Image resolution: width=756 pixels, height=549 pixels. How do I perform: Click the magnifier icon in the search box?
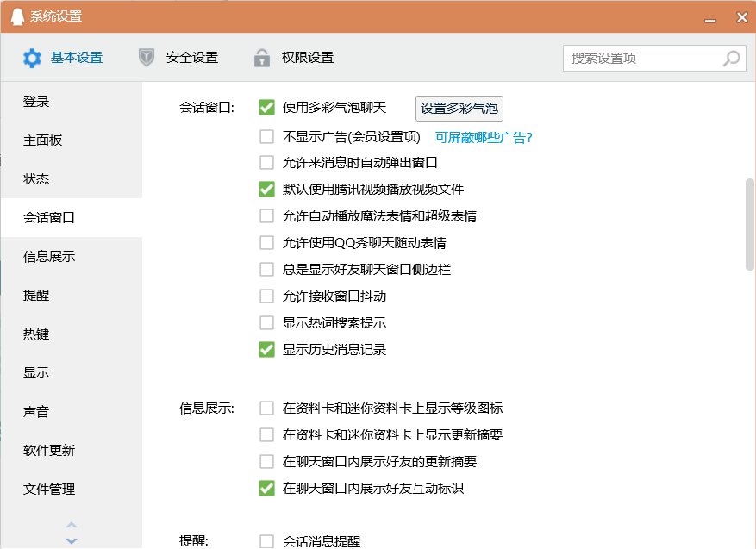tap(729, 58)
